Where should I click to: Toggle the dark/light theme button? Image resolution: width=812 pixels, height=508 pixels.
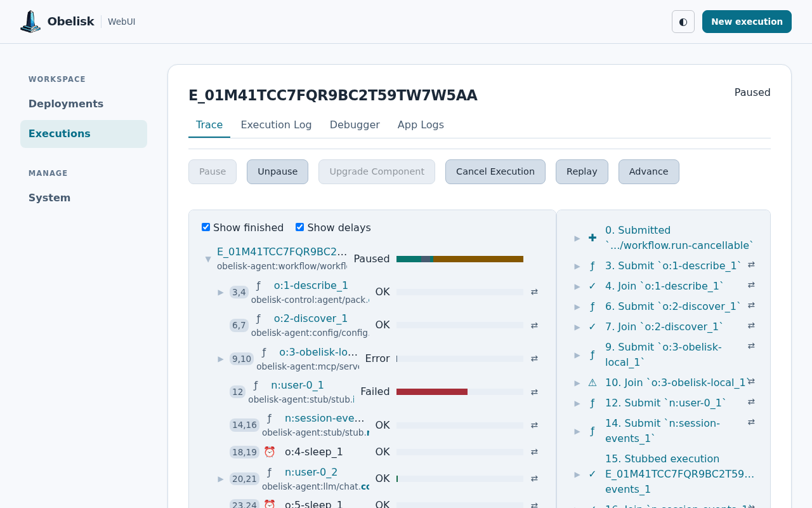pos(683,22)
